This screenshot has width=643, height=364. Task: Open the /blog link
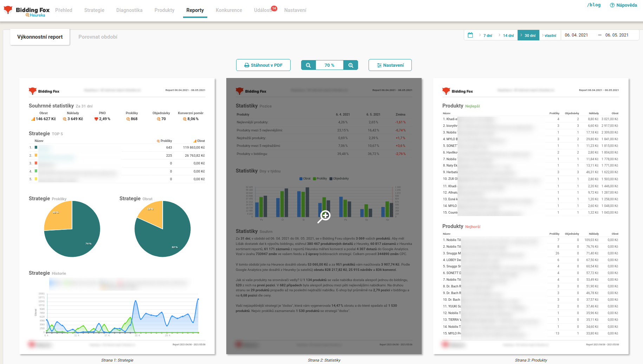tap(594, 5)
